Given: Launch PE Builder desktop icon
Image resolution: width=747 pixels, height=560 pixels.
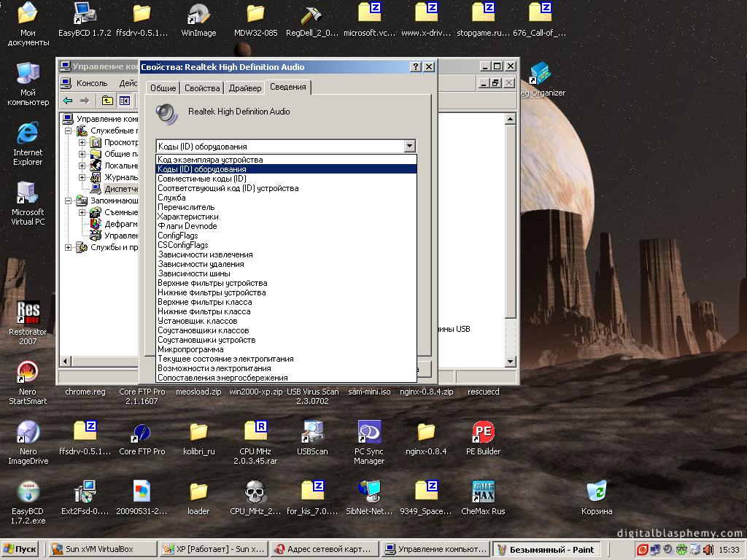Looking at the screenshot, I should coord(483,432).
